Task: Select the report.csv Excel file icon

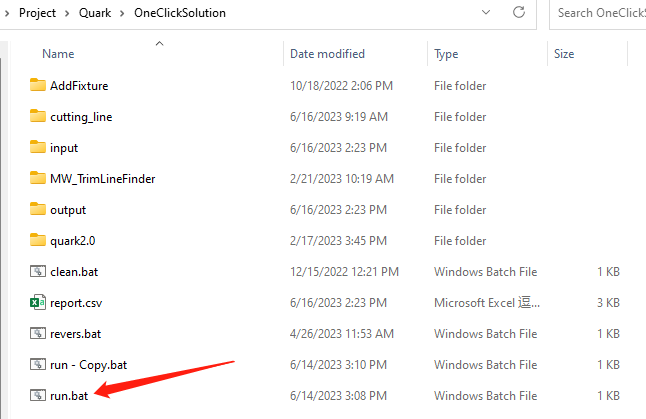Action: pyautogui.click(x=38, y=302)
